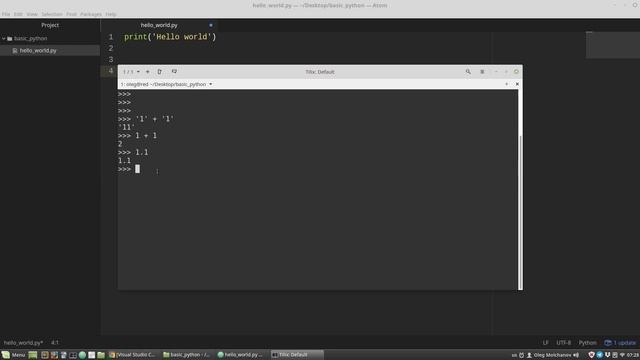
Task: Click line 1 print('Hello world') code
Action: (x=170, y=37)
